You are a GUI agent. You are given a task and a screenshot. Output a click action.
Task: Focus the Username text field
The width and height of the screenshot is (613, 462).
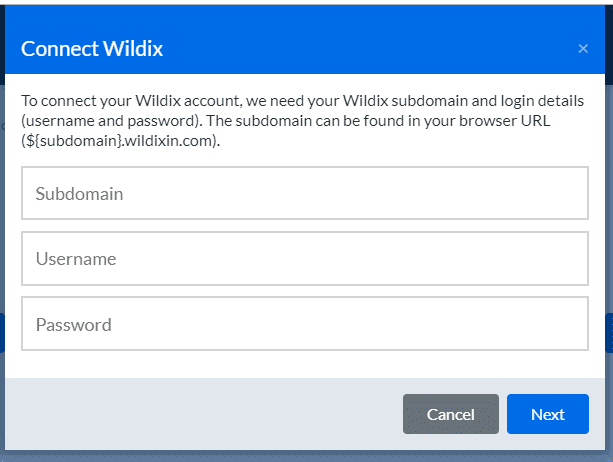(x=305, y=259)
